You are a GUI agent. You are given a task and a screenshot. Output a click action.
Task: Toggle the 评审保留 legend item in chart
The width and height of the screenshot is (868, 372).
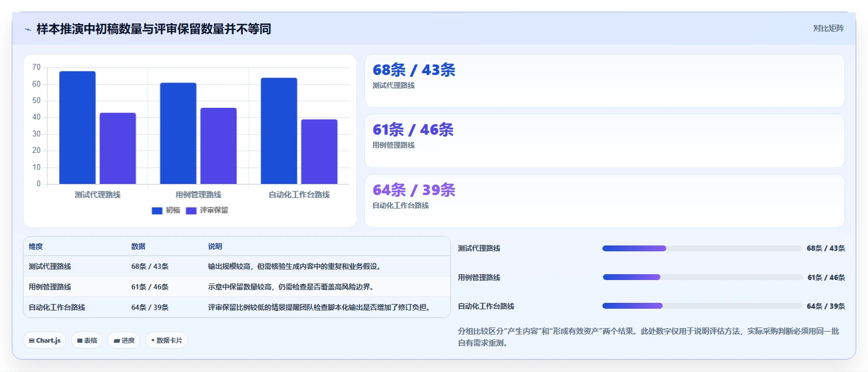[x=207, y=210]
